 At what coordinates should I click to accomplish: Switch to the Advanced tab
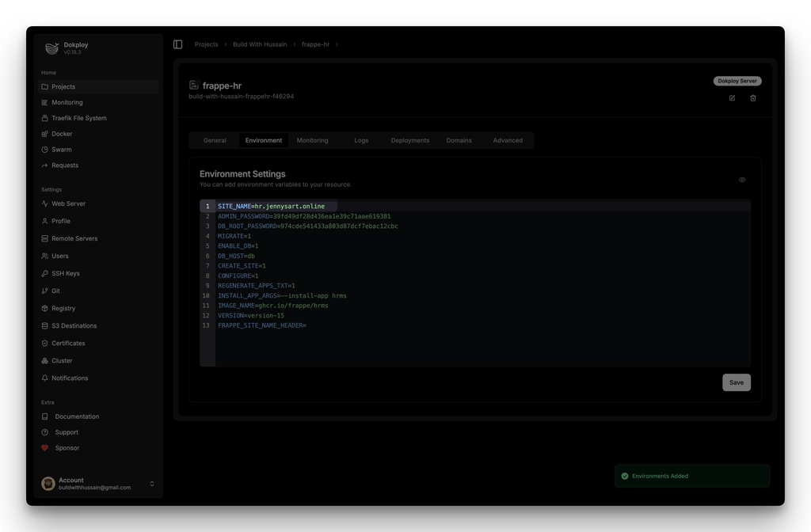508,140
